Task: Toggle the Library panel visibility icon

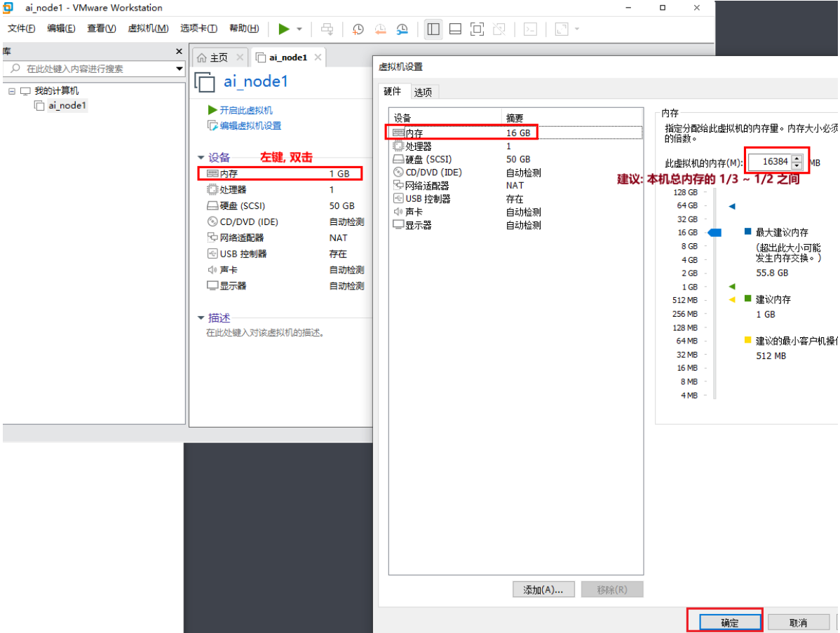Action: (432, 29)
